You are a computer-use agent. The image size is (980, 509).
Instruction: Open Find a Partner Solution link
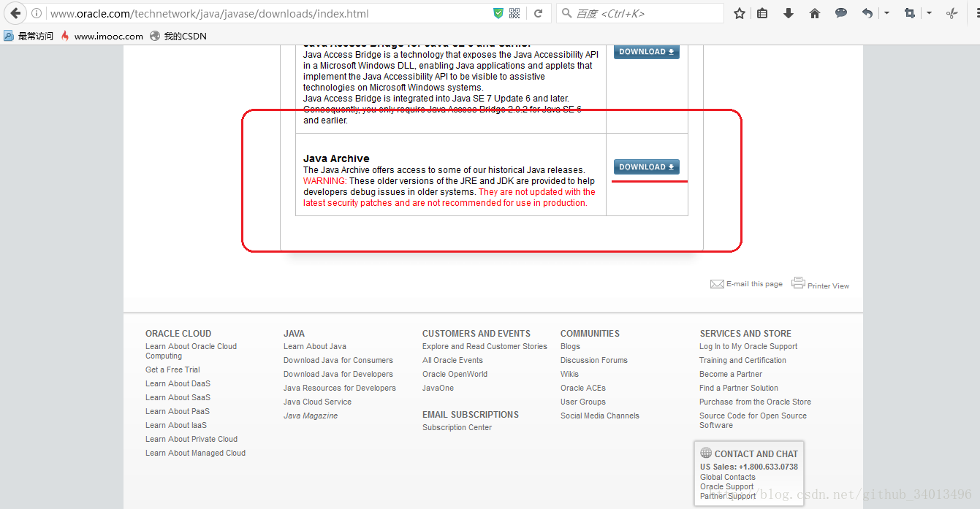click(x=739, y=389)
